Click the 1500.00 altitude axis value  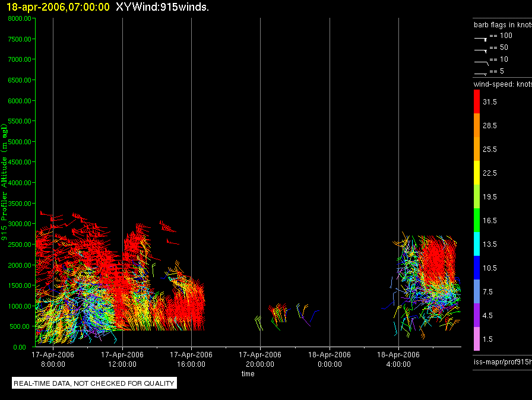pos(20,285)
